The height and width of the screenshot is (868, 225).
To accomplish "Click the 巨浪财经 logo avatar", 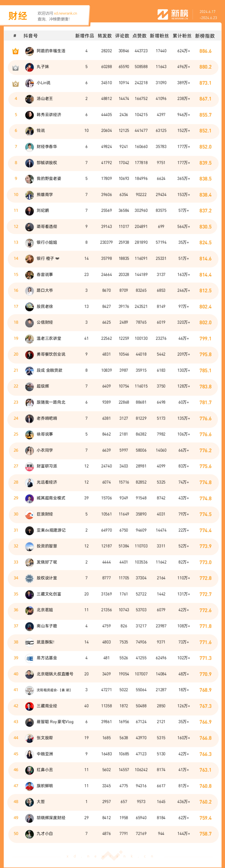I will pyautogui.click(x=29, y=514).
